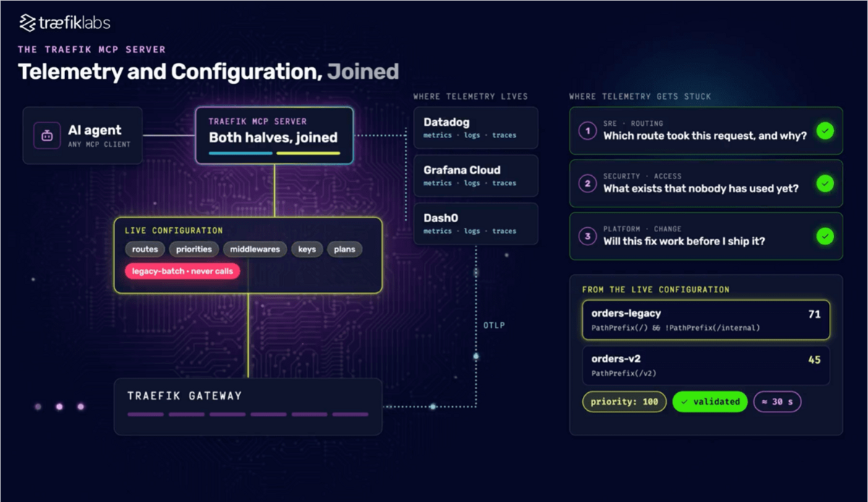Viewport: 868px width, 502px height.
Task: Click the Traefik Labs logo
Action: (x=64, y=23)
